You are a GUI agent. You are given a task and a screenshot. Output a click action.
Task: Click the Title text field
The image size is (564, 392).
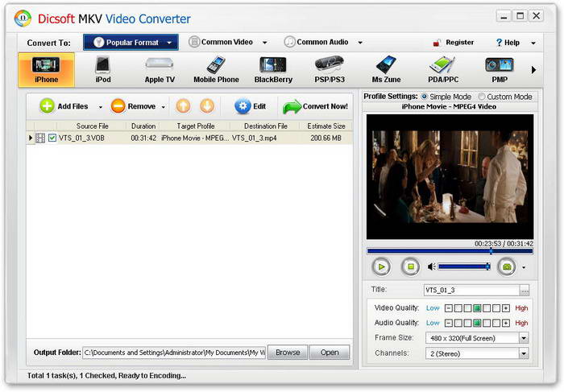(472, 291)
